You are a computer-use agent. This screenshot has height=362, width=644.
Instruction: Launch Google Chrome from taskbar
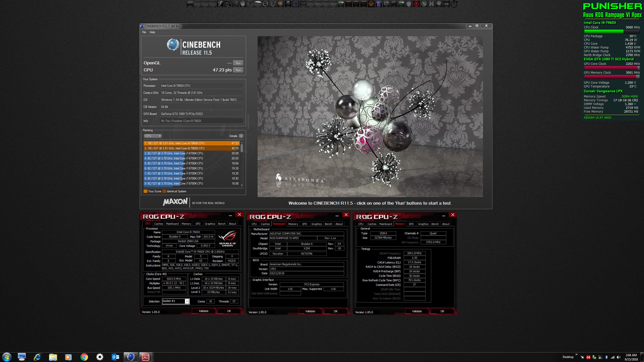pyautogui.click(x=84, y=357)
